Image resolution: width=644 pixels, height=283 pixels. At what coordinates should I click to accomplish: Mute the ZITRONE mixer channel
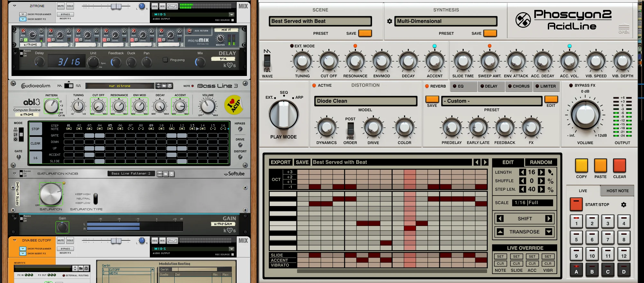[x=61, y=6]
